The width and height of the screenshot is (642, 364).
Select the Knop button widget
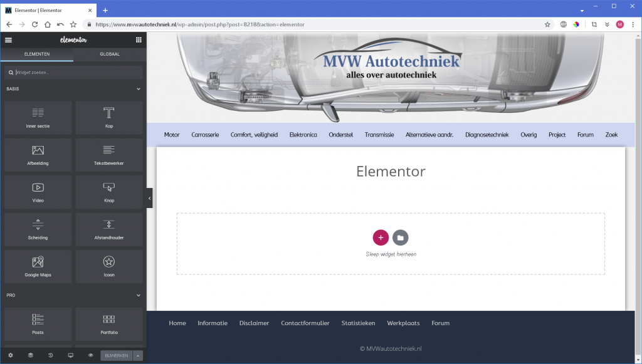109,192
